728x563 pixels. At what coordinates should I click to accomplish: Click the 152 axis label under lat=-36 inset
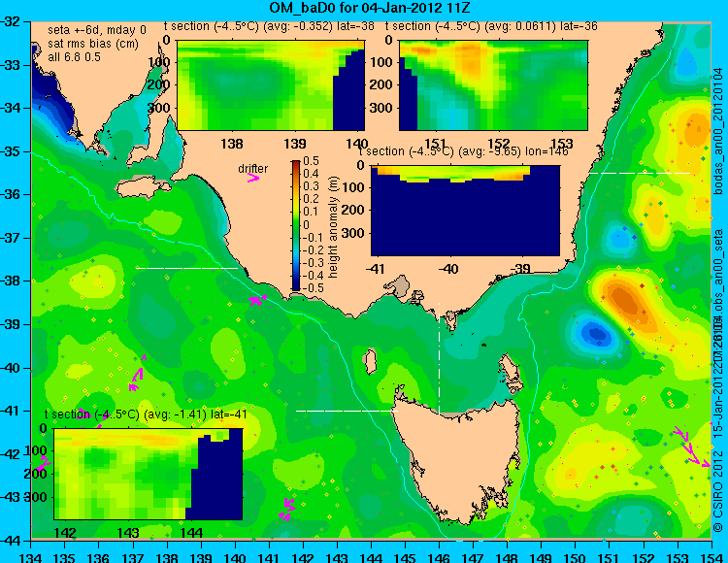pyautogui.click(x=499, y=144)
